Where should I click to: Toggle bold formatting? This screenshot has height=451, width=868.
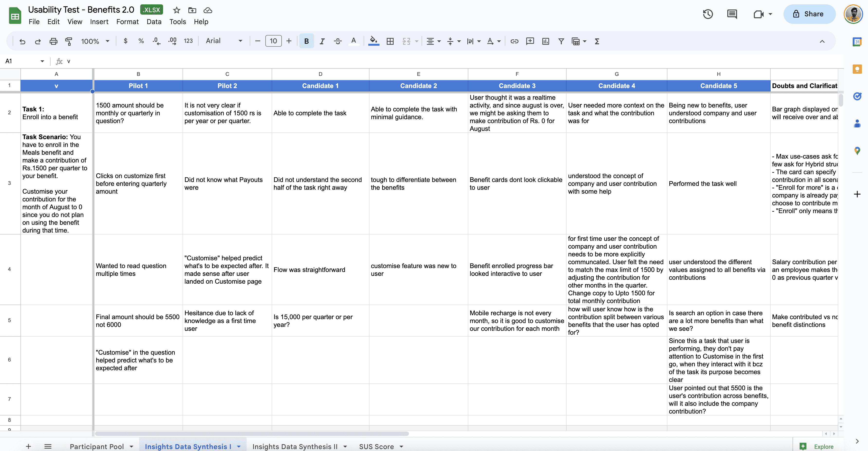click(x=306, y=41)
